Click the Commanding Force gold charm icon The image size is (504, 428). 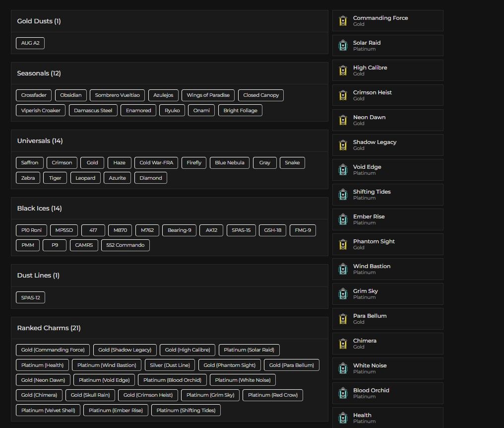(343, 21)
